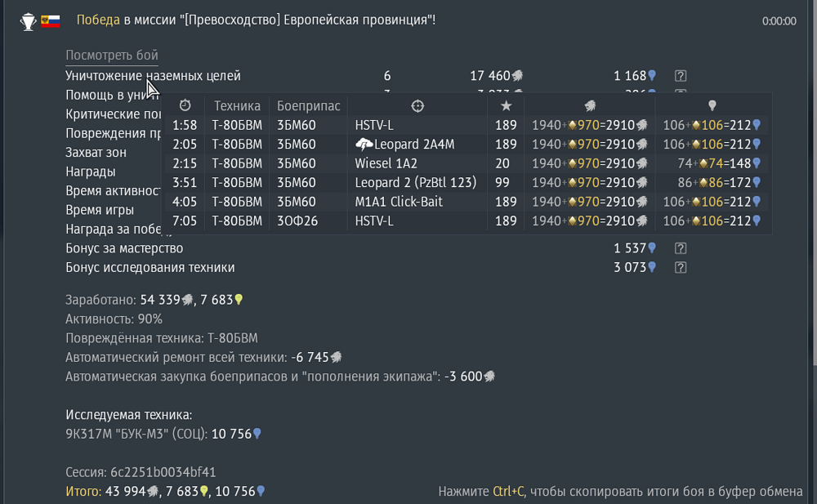The image size is (817, 504).
Task: Click the 74+74=148 research value for Wiesel
Action: click(719, 163)
